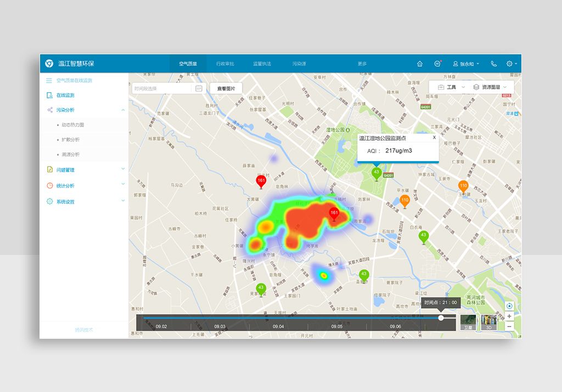The width and height of the screenshot is (562, 392).
Task: Expand the 问题管理 section chevron
Action: [x=123, y=169]
